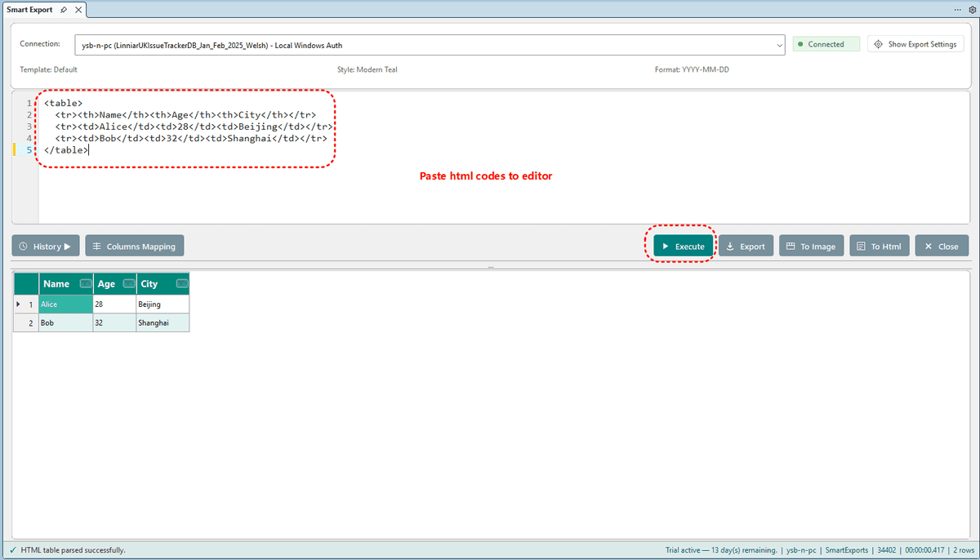Export results To Html

point(880,246)
